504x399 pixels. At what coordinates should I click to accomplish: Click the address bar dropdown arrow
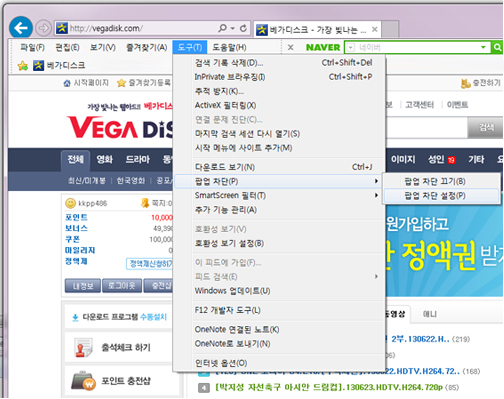point(232,28)
